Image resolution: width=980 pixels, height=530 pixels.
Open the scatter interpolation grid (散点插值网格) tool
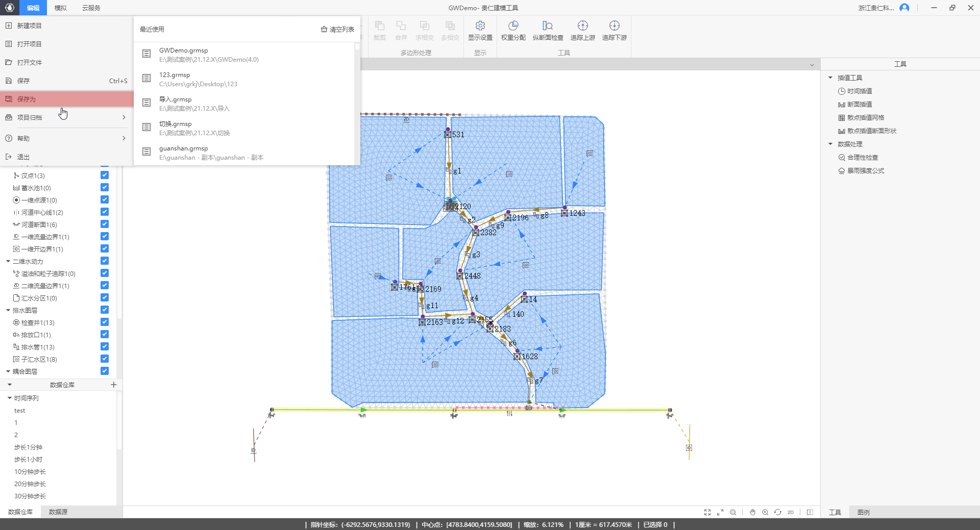click(861, 118)
